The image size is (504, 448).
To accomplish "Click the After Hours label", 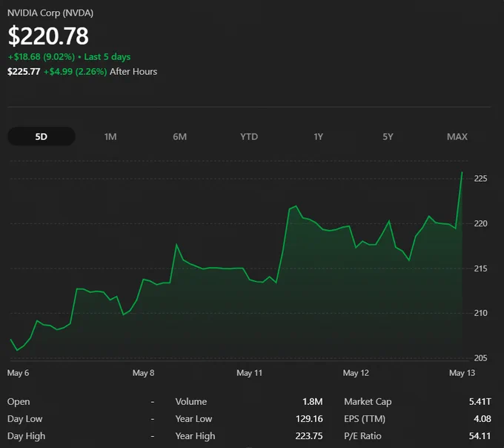I will point(133,71).
